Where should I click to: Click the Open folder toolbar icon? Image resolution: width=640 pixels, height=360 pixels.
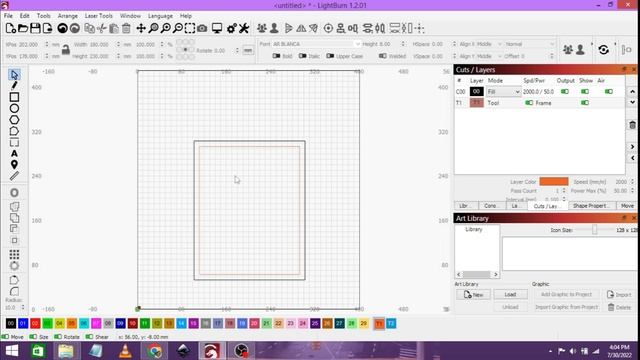(x=23, y=28)
